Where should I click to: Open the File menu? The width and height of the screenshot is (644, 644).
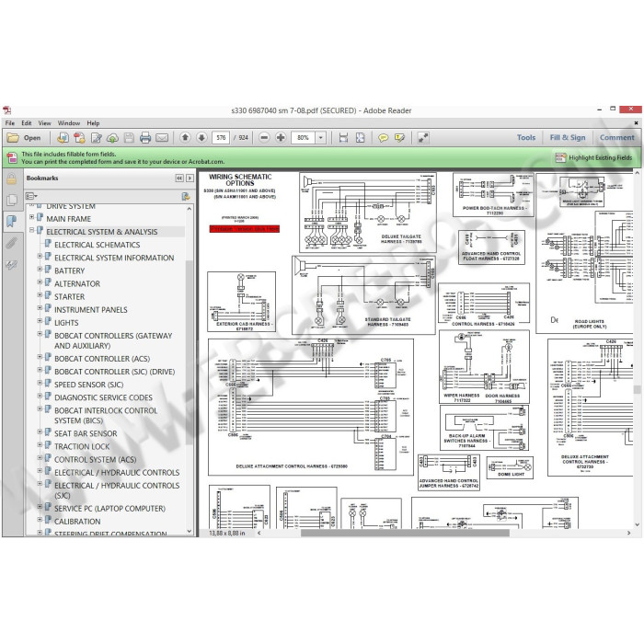(x=10, y=122)
